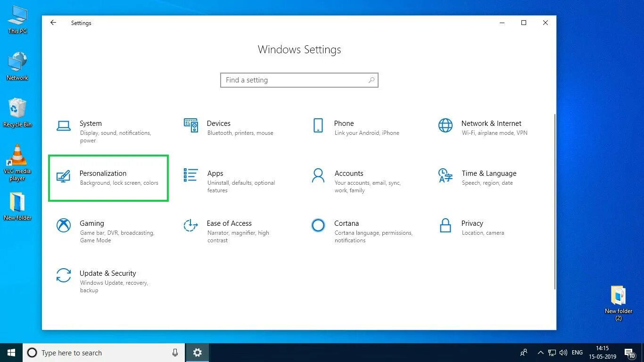Open the volume control in system tray
The height and width of the screenshot is (362, 644).
[563, 353]
